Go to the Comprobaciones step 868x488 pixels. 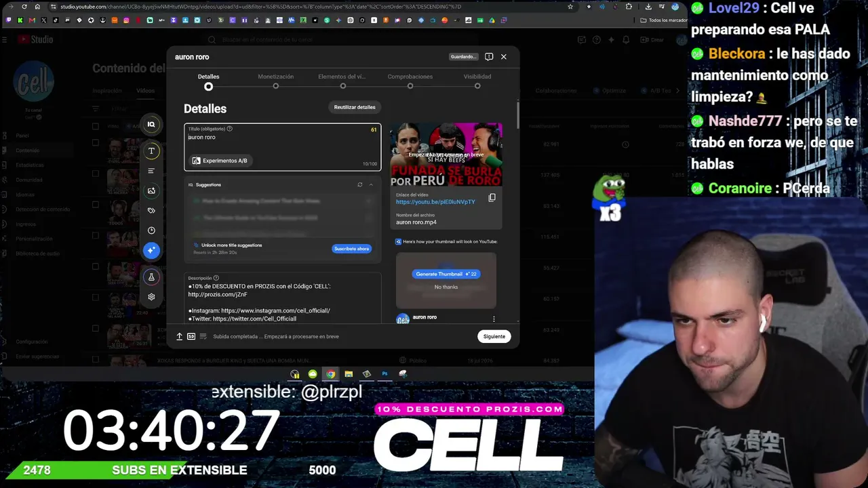(x=410, y=81)
